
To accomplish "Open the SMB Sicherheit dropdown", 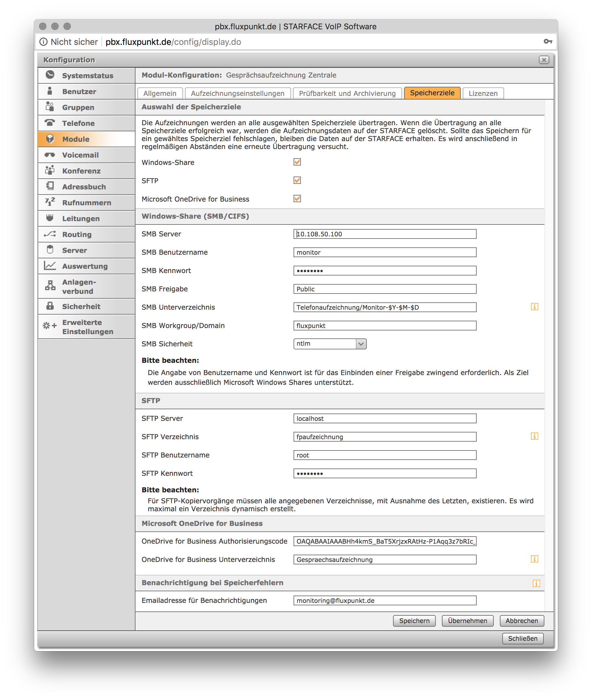I will point(330,344).
